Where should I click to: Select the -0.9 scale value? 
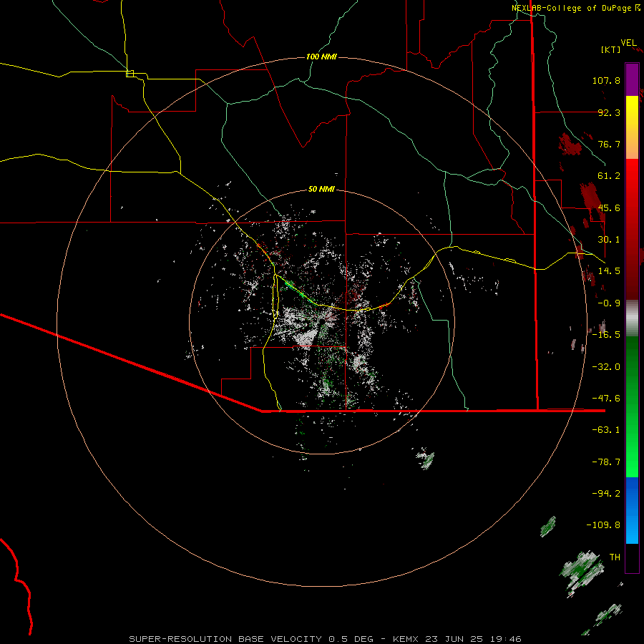coord(609,303)
